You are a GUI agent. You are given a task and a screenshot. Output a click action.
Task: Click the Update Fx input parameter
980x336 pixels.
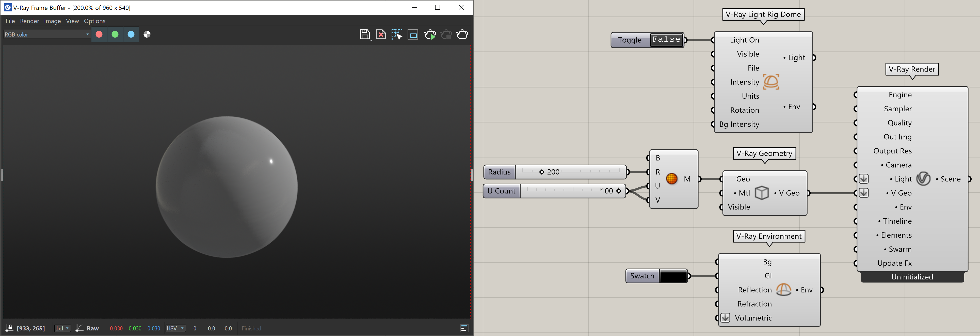pyautogui.click(x=894, y=263)
